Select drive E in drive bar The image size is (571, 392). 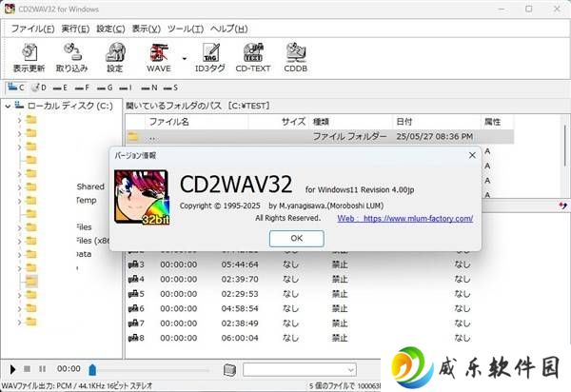coord(61,88)
